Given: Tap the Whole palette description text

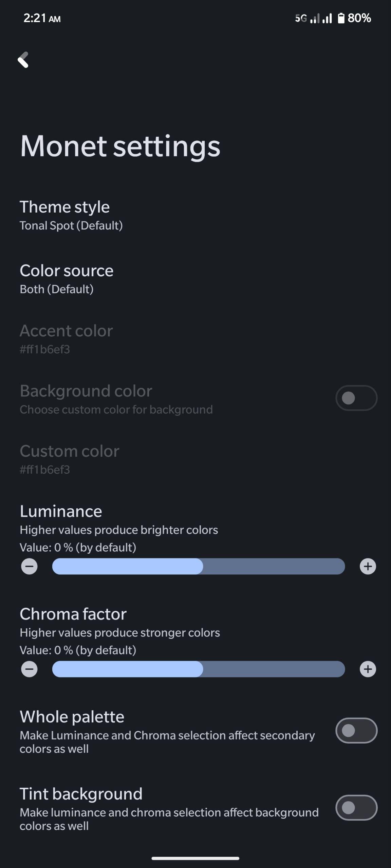Looking at the screenshot, I should (x=167, y=742).
